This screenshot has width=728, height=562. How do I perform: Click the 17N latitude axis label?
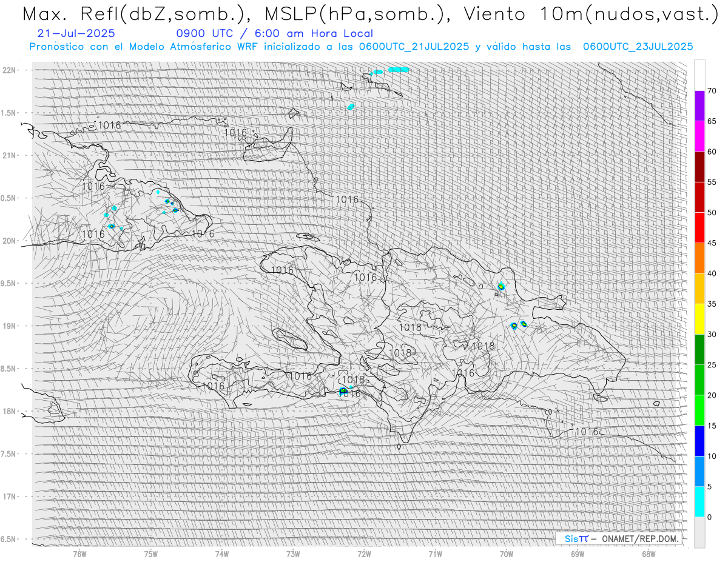(x=10, y=497)
